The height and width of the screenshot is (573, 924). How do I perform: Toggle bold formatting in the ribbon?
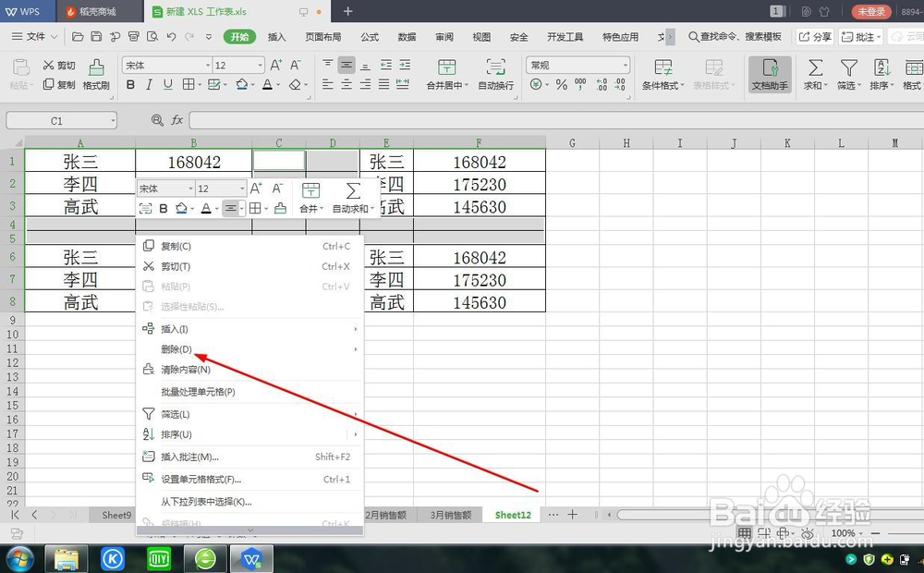(x=131, y=84)
